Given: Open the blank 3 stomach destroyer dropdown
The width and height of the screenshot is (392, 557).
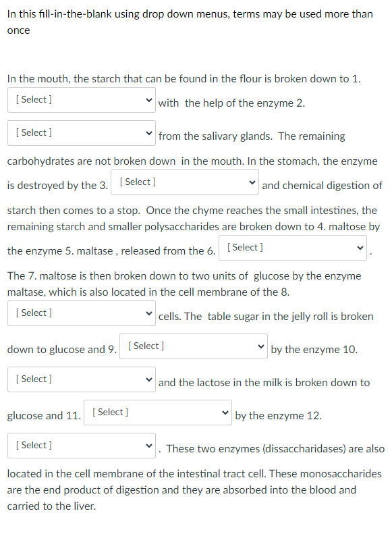Looking at the screenshot, I should tap(184, 182).
